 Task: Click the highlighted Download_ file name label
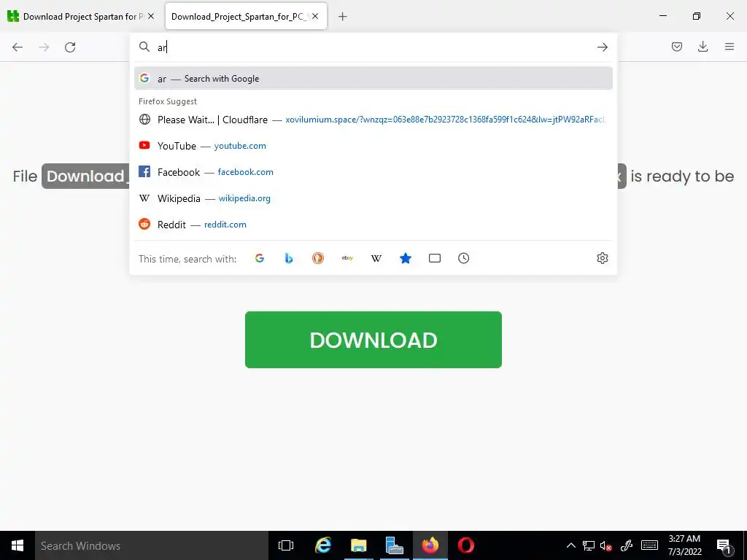[x=86, y=176]
